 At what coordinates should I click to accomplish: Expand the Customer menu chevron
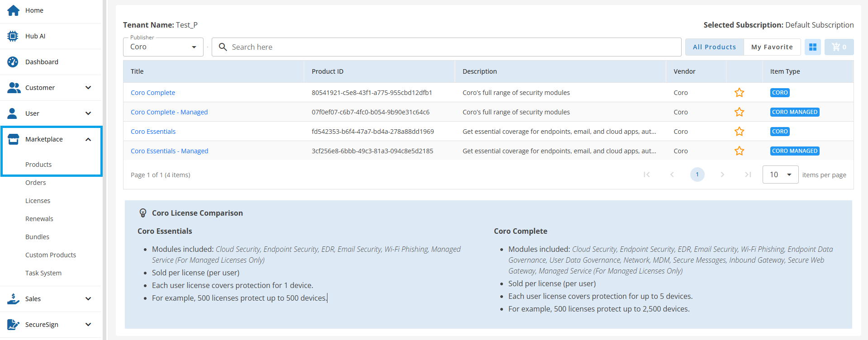(88, 88)
